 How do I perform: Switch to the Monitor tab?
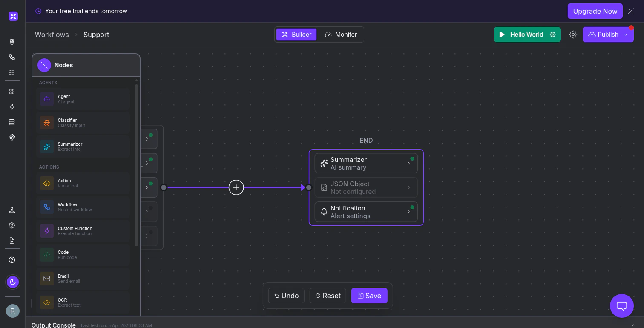click(341, 35)
